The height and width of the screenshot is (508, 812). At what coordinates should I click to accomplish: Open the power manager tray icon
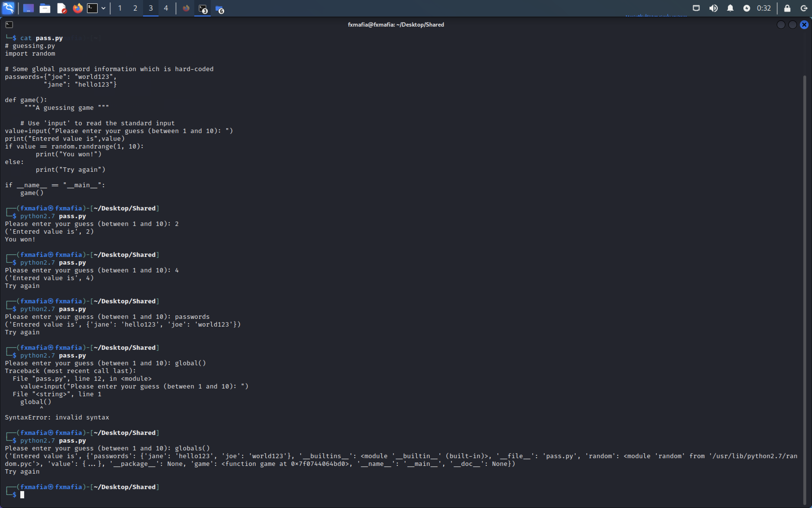(x=747, y=8)
